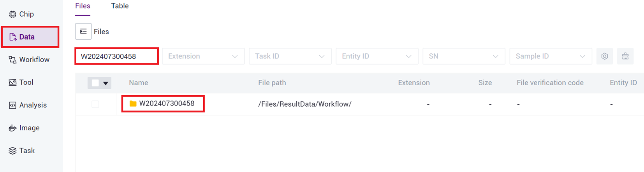Collapse the Files panel toggle icon
This screenshot has width=644, height=172.
click(83, 32)
